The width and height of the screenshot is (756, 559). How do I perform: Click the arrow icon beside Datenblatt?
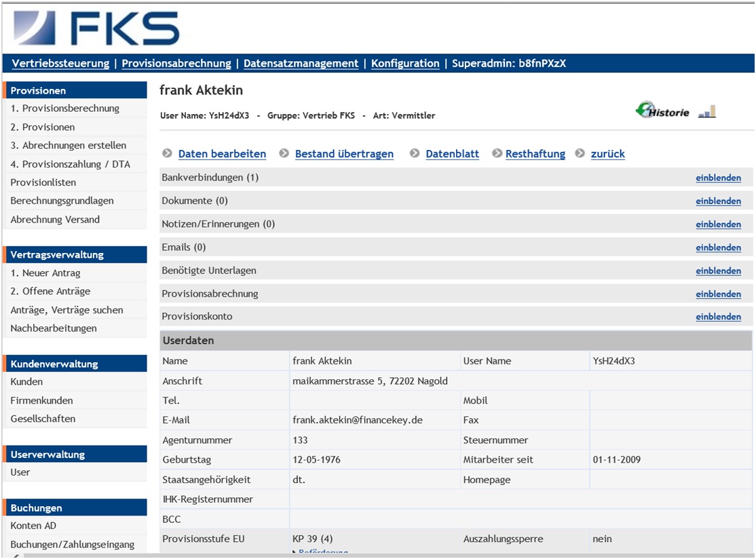414,154
